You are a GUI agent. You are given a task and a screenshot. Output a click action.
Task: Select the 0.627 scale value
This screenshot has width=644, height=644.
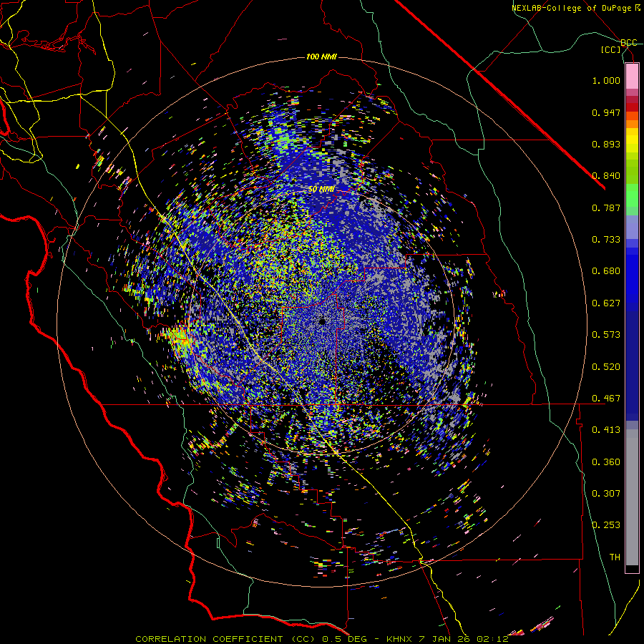606,303
